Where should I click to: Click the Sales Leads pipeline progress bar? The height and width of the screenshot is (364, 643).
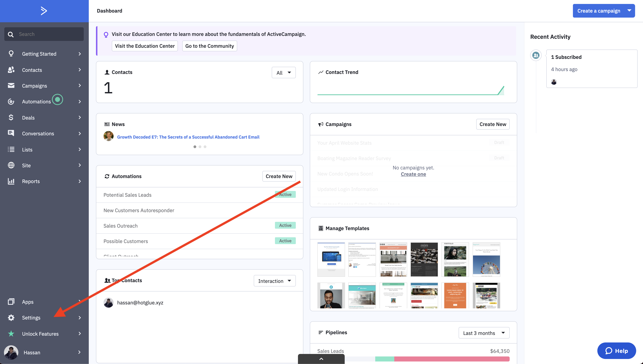tap(427, 359)
